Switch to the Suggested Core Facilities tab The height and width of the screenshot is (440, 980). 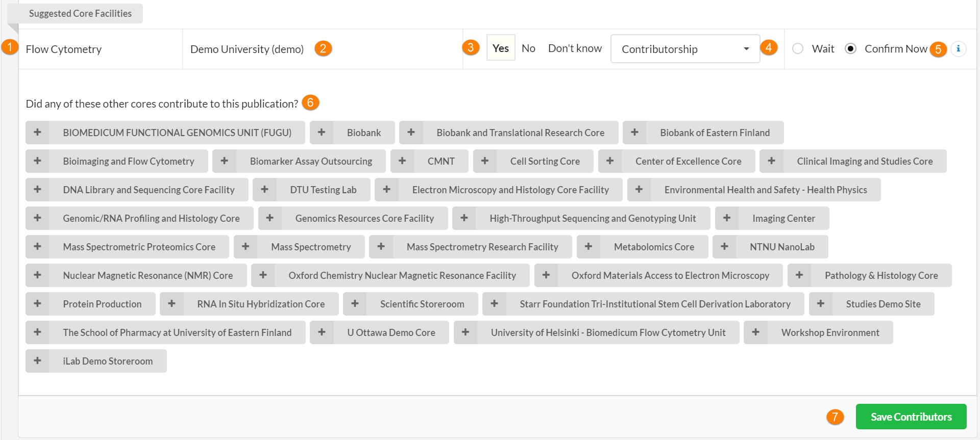pyautogui.click(x=80, y=14)
